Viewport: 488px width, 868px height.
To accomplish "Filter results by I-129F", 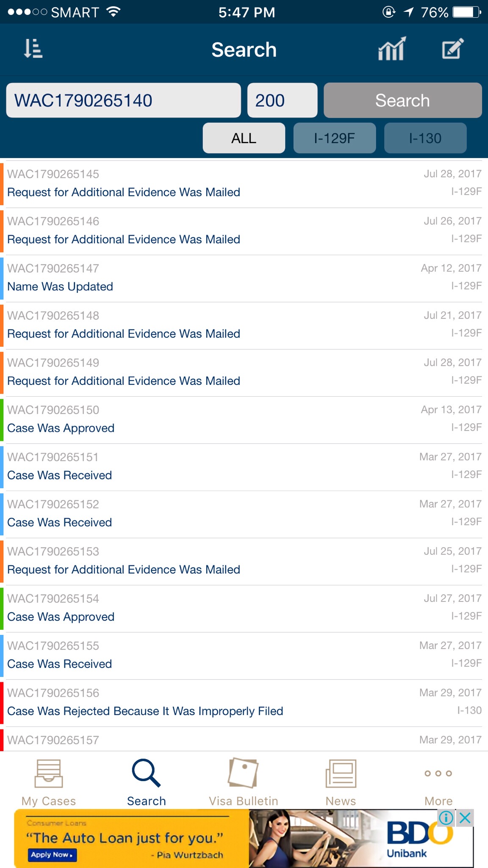I will coord(335,138).
